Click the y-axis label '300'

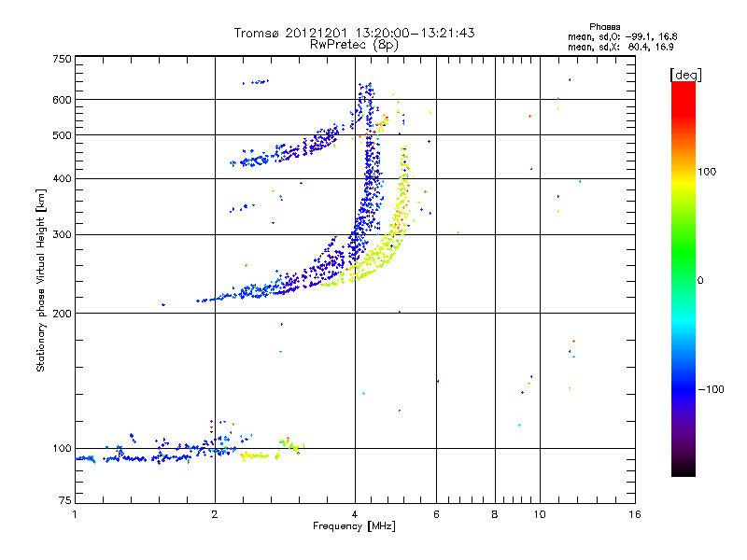click(x=62, y=235)
